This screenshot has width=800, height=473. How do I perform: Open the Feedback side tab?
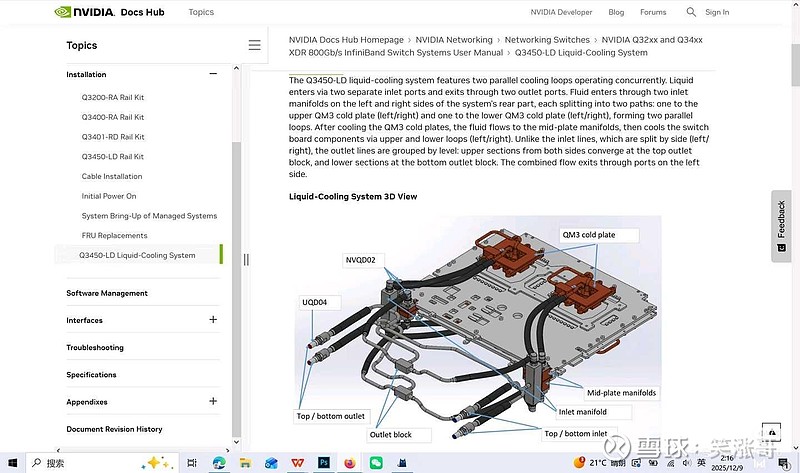point(781,226)
